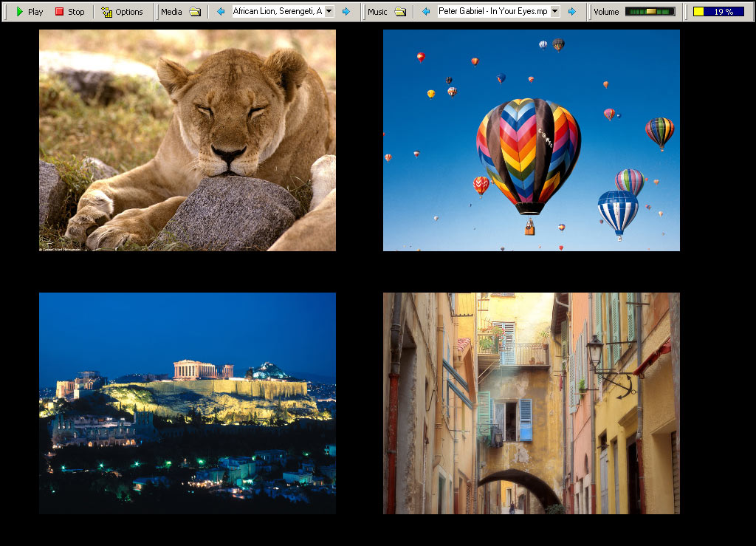756x546 pixels.
Task: Open the Options dialog
Action: click(123, 12)
